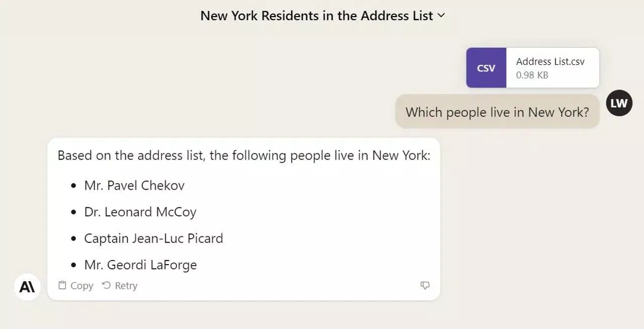Click the clipboard icon beside Copy
The height and width of the screenshot is (329, 644).
[x=62, y=286]
